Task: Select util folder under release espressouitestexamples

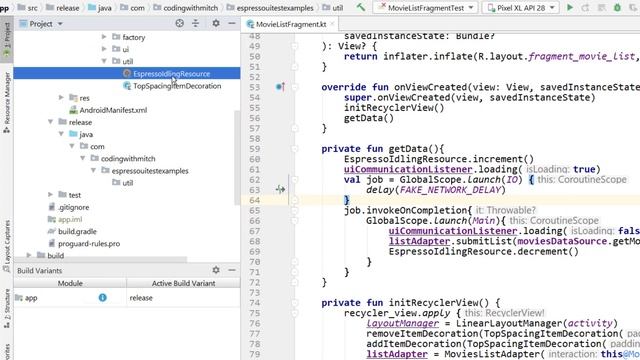Action: tap(128, 182)
